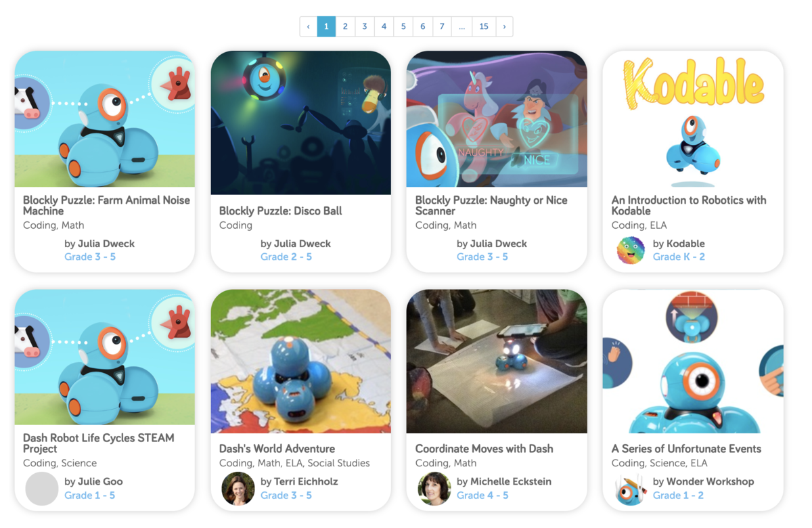Go to next page with right arrow
This screenshot has height=528, width=812.
tap(503, 26)
